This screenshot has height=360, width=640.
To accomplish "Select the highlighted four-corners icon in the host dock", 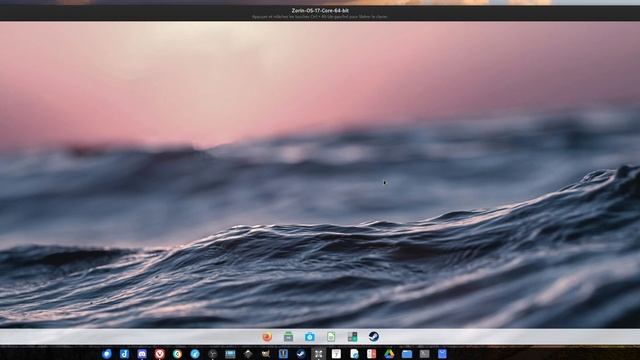I will coord(318,354).
